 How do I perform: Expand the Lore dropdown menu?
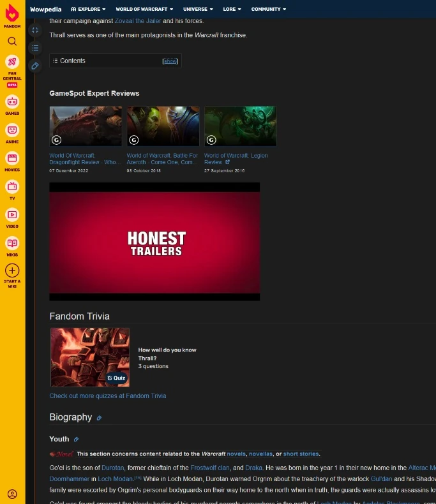(x=232, y=9)
